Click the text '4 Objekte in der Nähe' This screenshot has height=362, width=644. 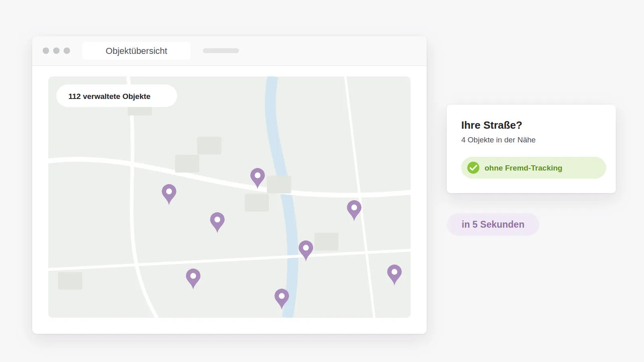(498, 140)
